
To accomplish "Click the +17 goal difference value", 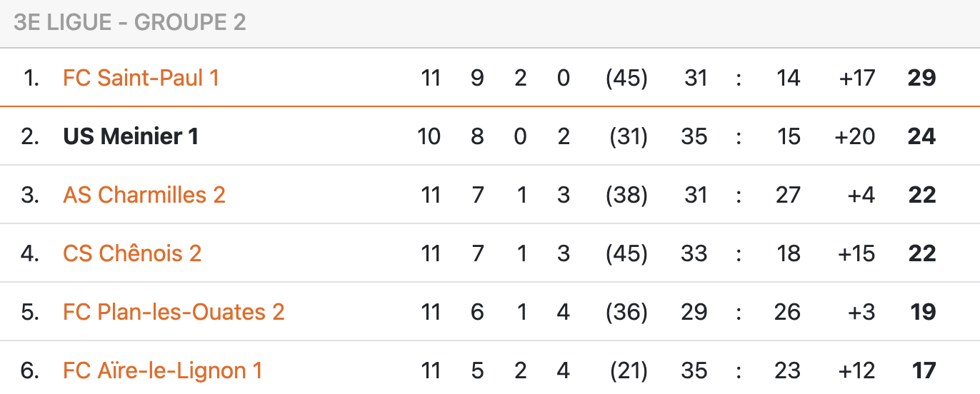I will pyautogui.click(x=856, y=78).
